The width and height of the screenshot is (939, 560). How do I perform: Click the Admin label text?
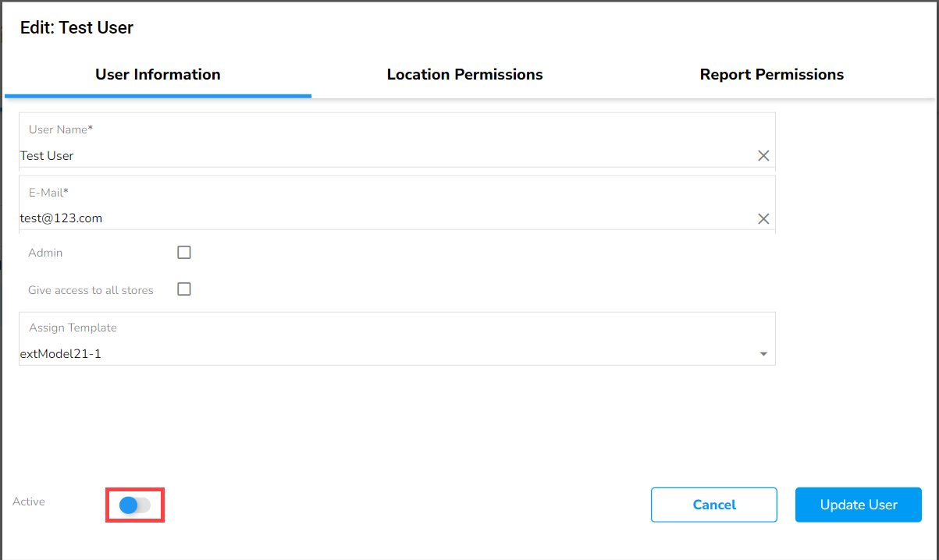coord(45,253)
